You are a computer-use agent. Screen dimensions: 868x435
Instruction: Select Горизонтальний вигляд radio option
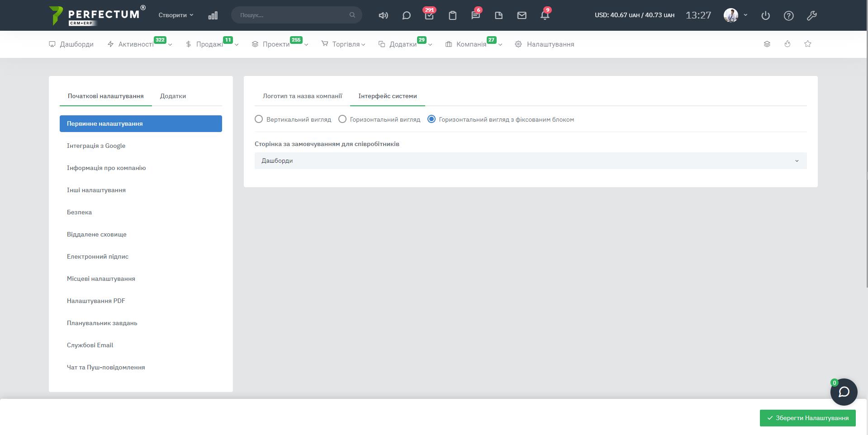[x=342, y=119]
